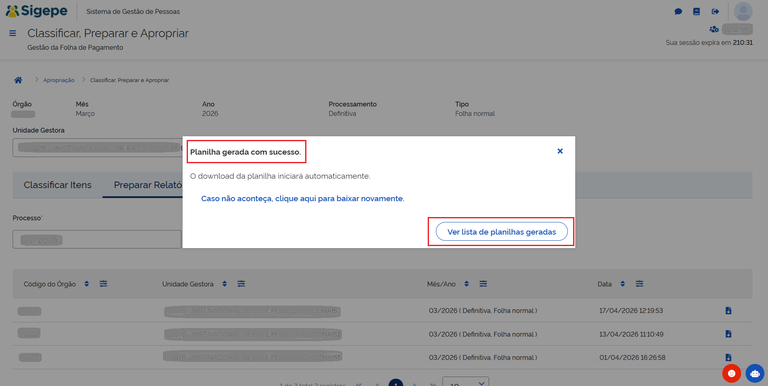Select the 01/04/2026 16:26:58 date cell
The width and height of the screenshot is (768, 386).
coord(632,358)
